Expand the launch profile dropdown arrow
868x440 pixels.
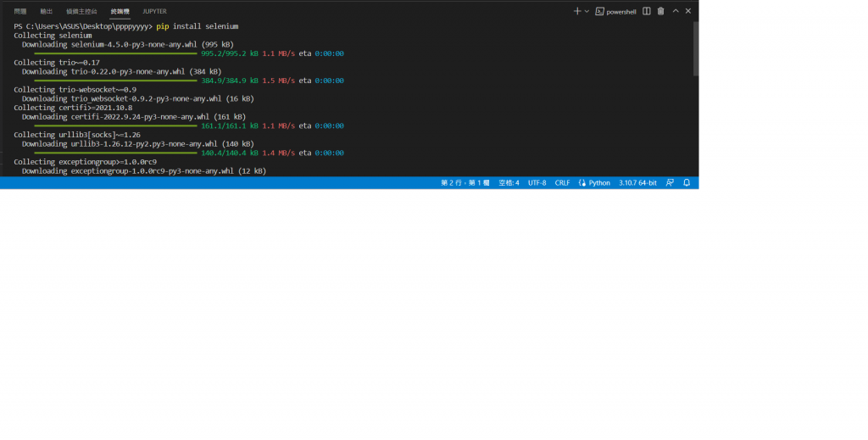(587, 11)
